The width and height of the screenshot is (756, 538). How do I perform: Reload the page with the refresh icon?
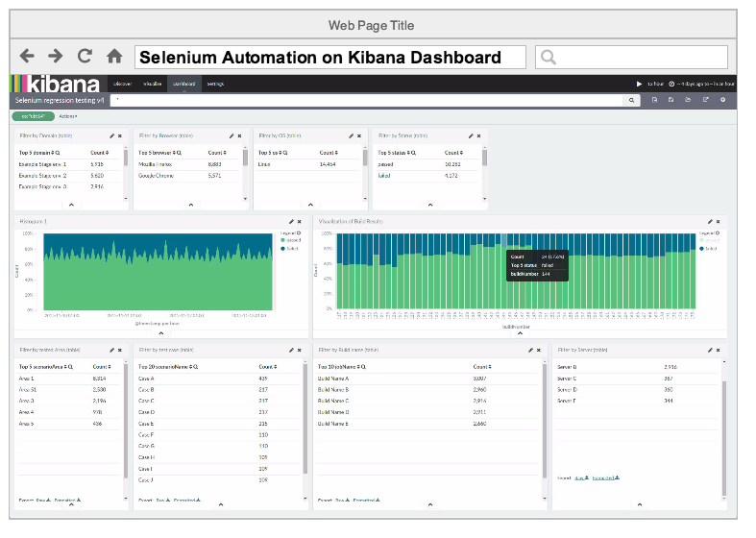click(85, 57)
